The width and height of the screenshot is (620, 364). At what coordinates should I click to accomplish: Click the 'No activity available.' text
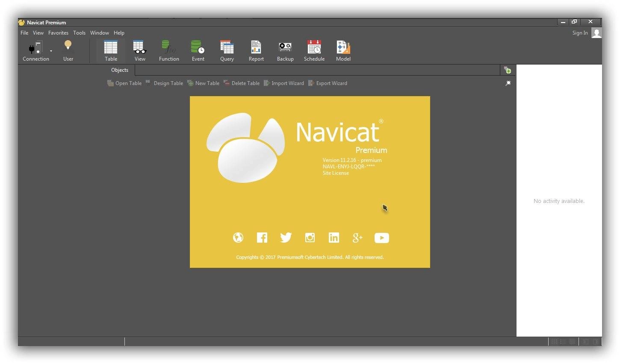[559, 201]
